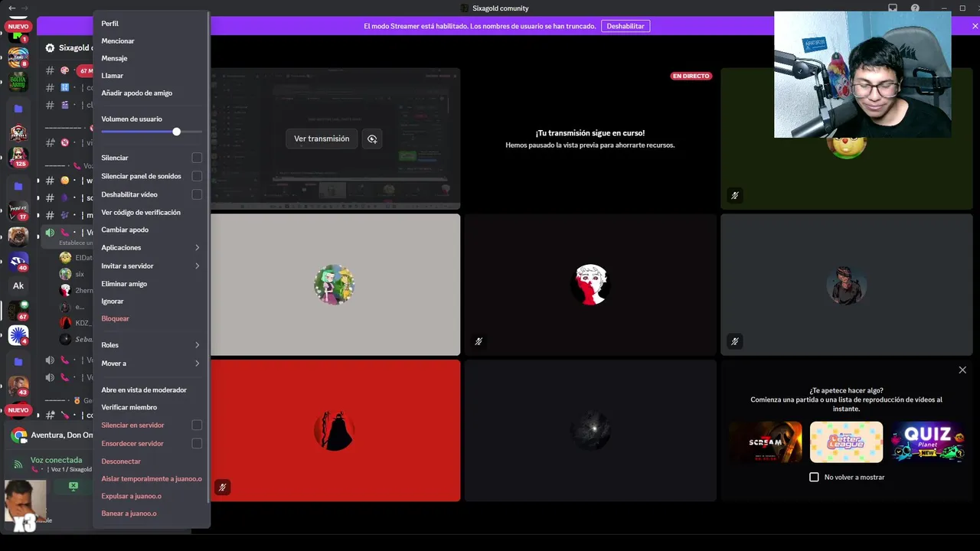This screenshot has width=980, height=551.
Task: Choose Bloquear in the context menu
Action: 151,318
